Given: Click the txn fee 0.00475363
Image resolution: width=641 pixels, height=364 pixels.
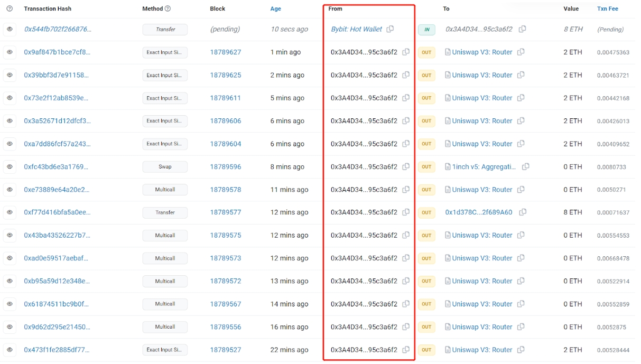Looking at the screenshot, I should 613,53.
